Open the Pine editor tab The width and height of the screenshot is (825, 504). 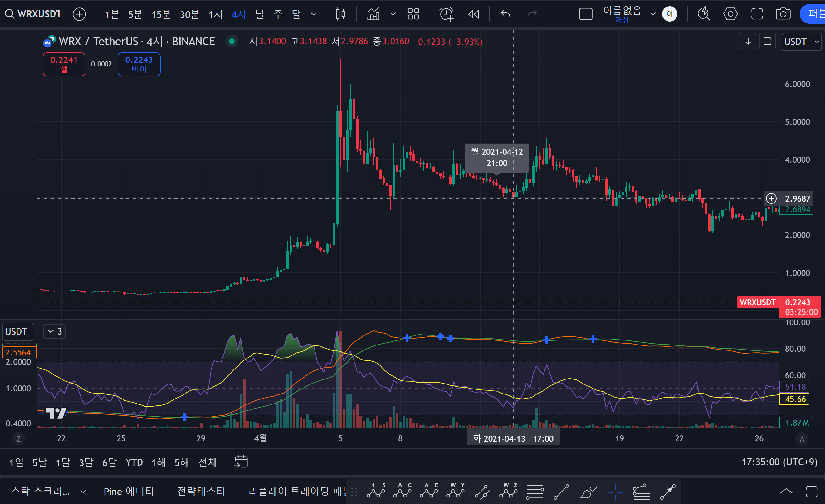[129, 491]
